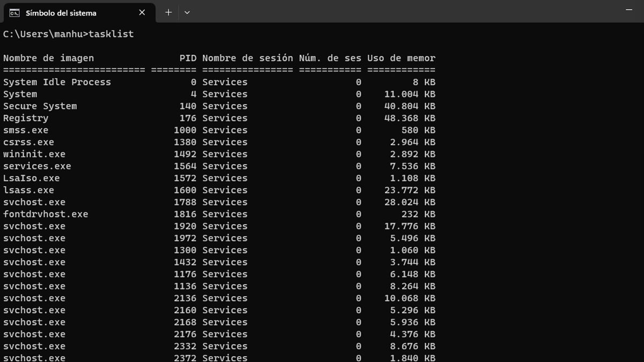This screenshot has height=362, width=644.
Task: Click the Services session label next to csrss.exe
Action: 224,142
